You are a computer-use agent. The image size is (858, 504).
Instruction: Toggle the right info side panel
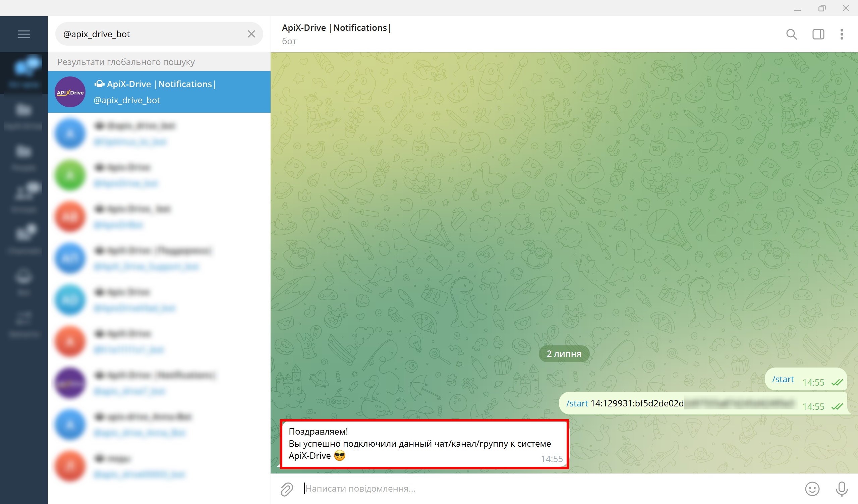click(818, 34)
